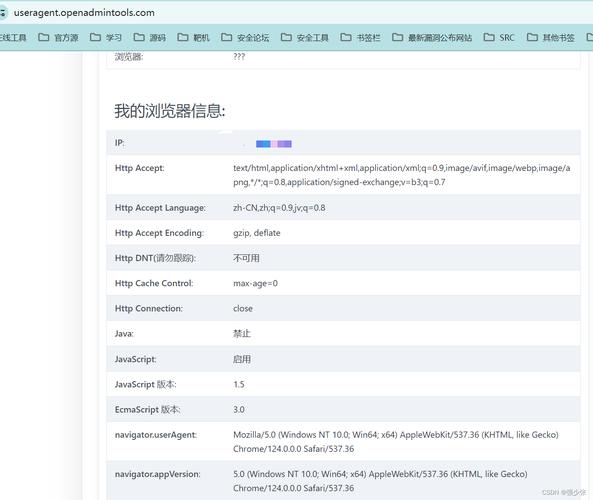Image resolution: width=593 pixels, height=500 pixels.
Task: Select the Mozilla/5.0 userAgent value
Action: pos(396,442)
